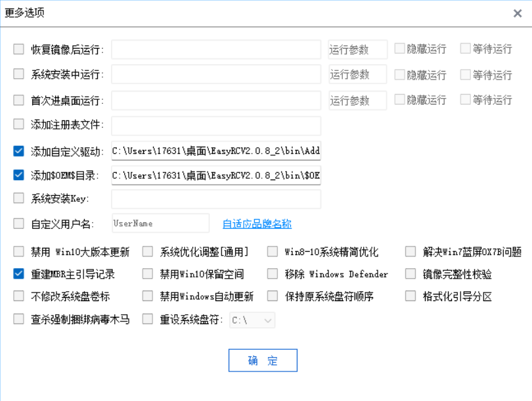
Task: Toggle 隐藏运行 for 恢复镜像后运行 row
Action: tap(399, 49)
